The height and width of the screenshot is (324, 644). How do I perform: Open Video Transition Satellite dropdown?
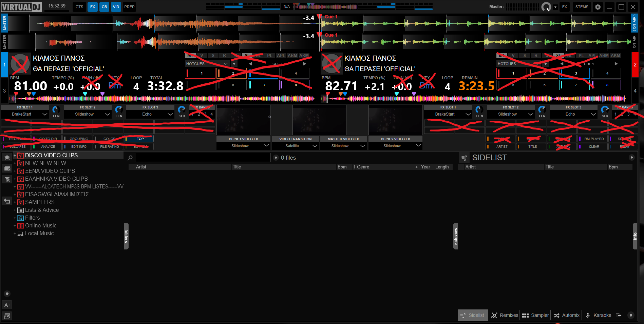[x=295, y=146]
